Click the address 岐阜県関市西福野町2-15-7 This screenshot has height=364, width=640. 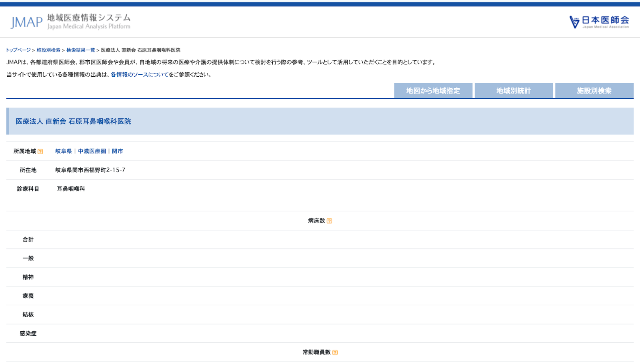point(90,170)
